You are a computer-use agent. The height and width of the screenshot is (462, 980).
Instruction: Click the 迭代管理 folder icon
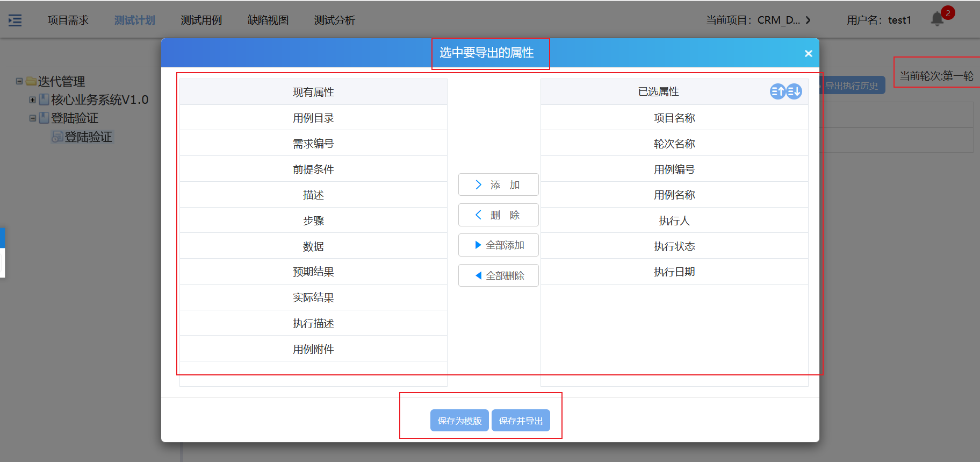(x=31, y=82)
